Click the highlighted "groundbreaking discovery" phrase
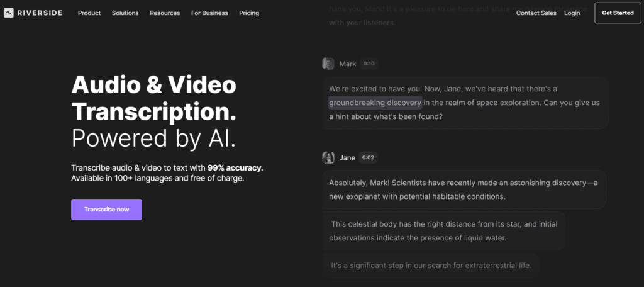Screen dimensions: 644x287 pyautogui.click(x=375, y=103)
